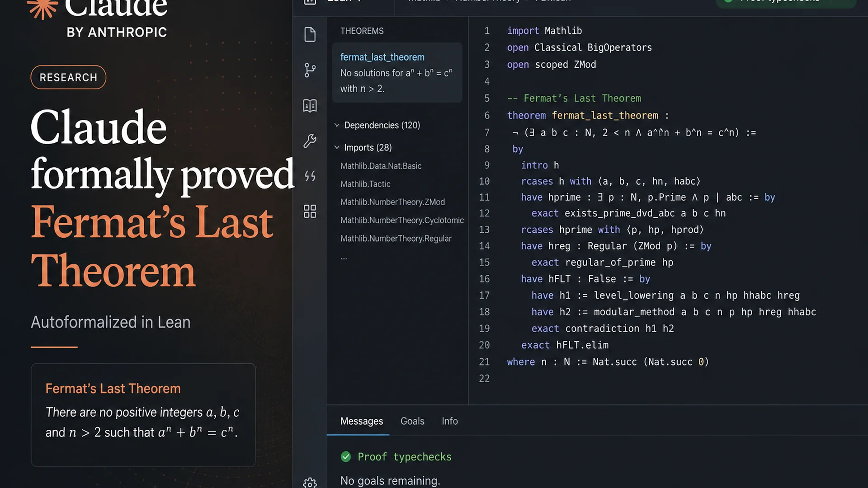Switch to the Messages tab
Viewport: 868px width, 488px height.
pyautogui.click(x=362, y=421)
